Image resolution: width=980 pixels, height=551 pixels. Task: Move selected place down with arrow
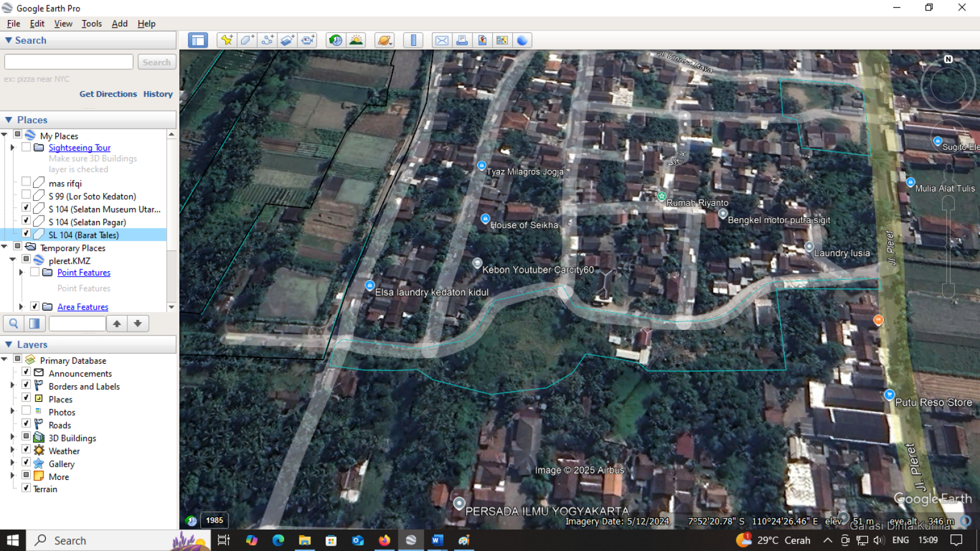click(138, 323)
